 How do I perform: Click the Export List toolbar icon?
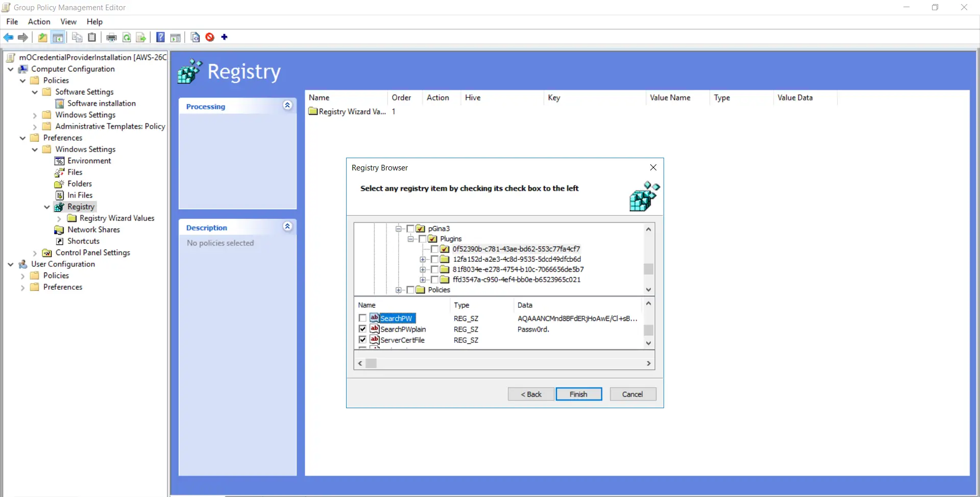pos(141,37)
